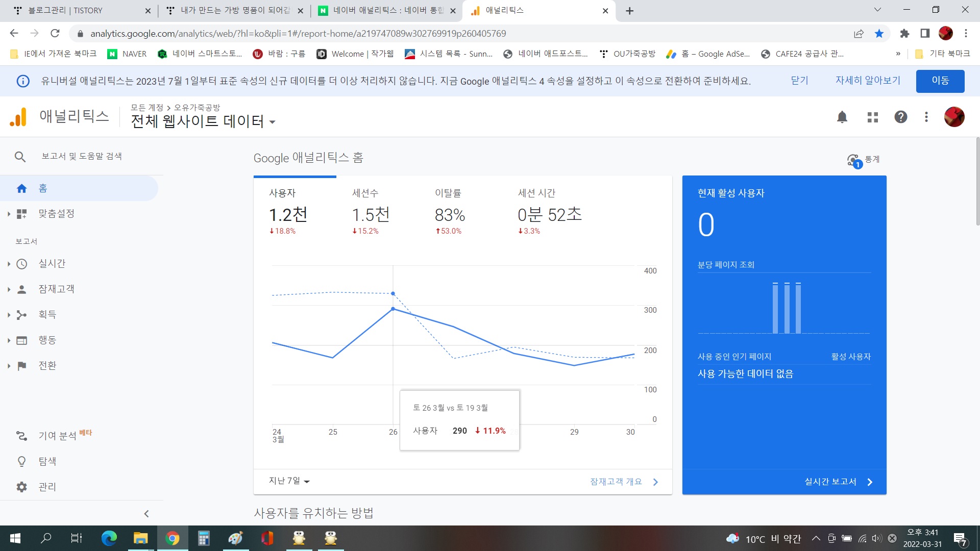This screenshot has height=551, width=980.
Task: Click 자세히 알아보기 in the banner
Action: [868, 81]
